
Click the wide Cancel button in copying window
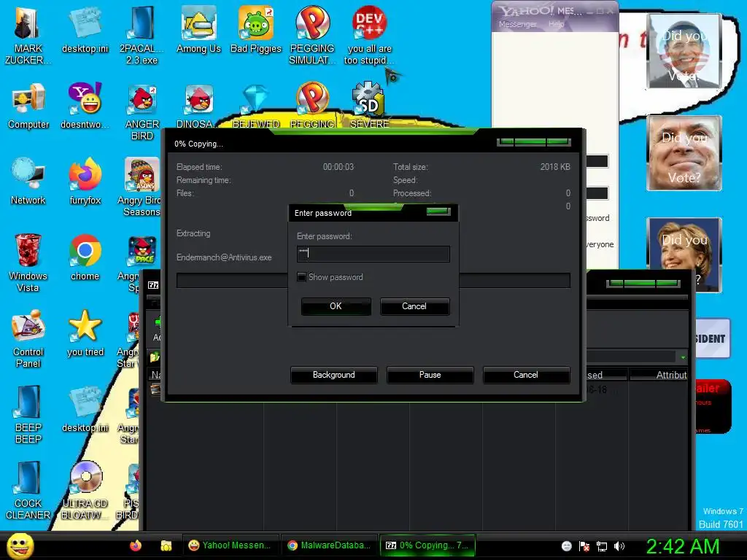point(526,375)
